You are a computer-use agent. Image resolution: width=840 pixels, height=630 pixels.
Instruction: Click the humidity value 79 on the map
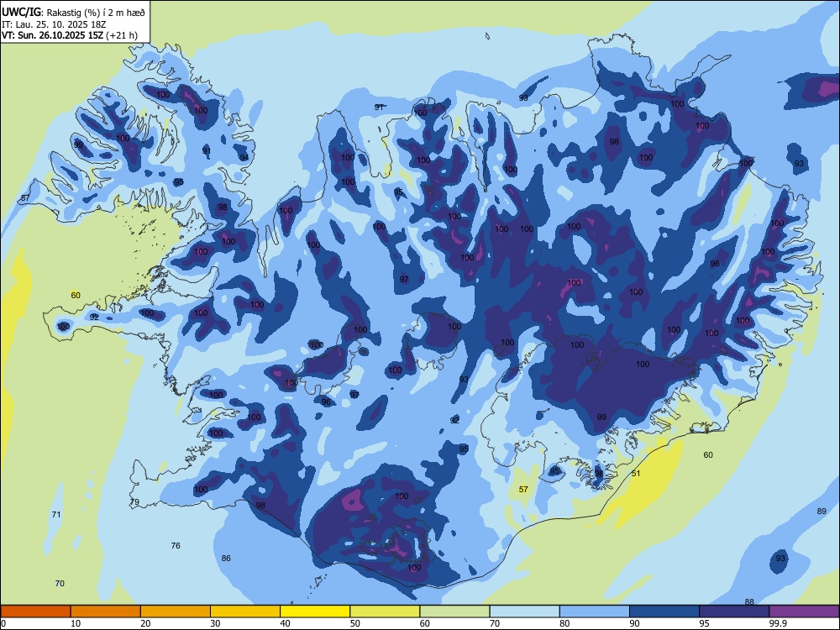(x=134, y=502)
